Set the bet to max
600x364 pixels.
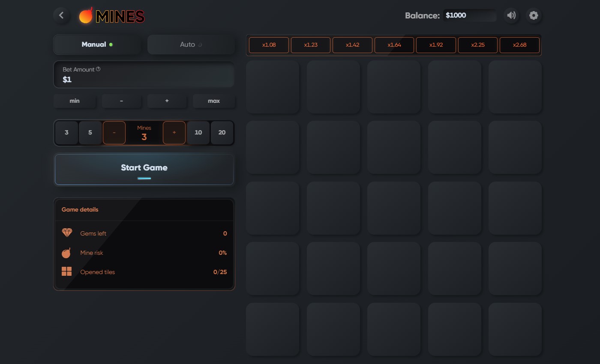point(214,101)
